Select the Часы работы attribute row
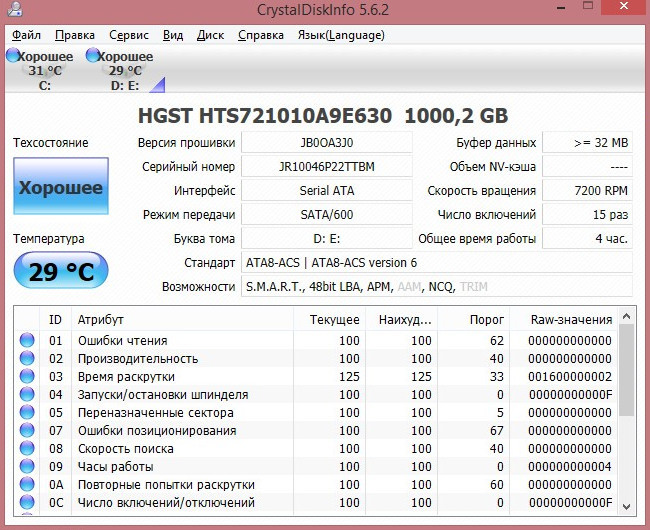Viewport: 650px width, 530px height. 316,466
